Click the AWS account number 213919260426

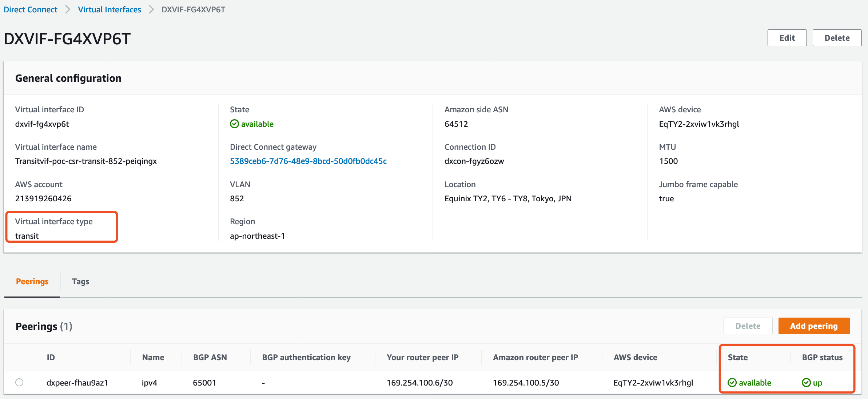43,198
